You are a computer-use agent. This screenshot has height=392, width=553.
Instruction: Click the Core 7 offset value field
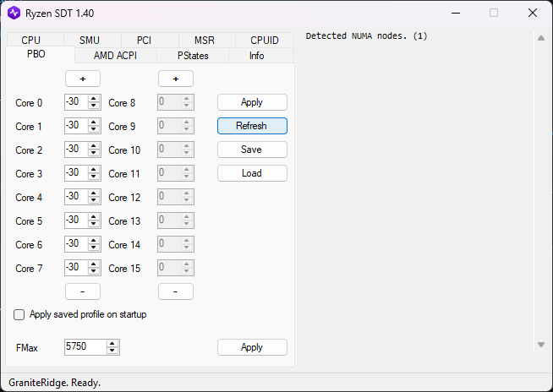[x=75, y=267]
